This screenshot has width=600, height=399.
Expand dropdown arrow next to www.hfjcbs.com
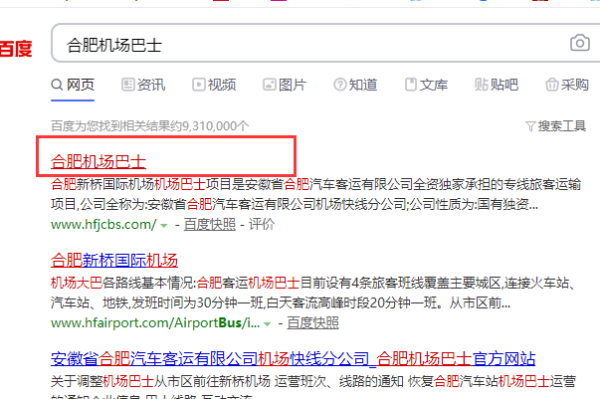pyautogui.click(x=164, y=226)
